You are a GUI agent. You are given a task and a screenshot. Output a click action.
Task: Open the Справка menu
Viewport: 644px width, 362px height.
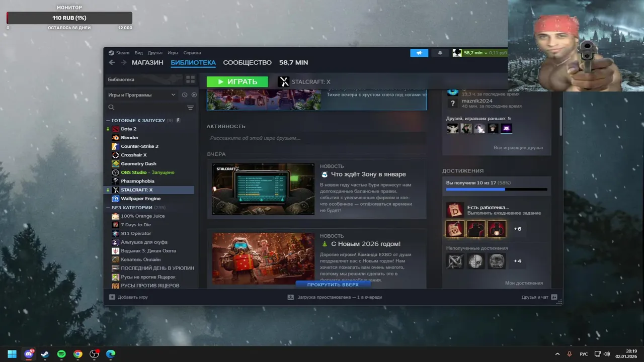click(x=192, y=53)
